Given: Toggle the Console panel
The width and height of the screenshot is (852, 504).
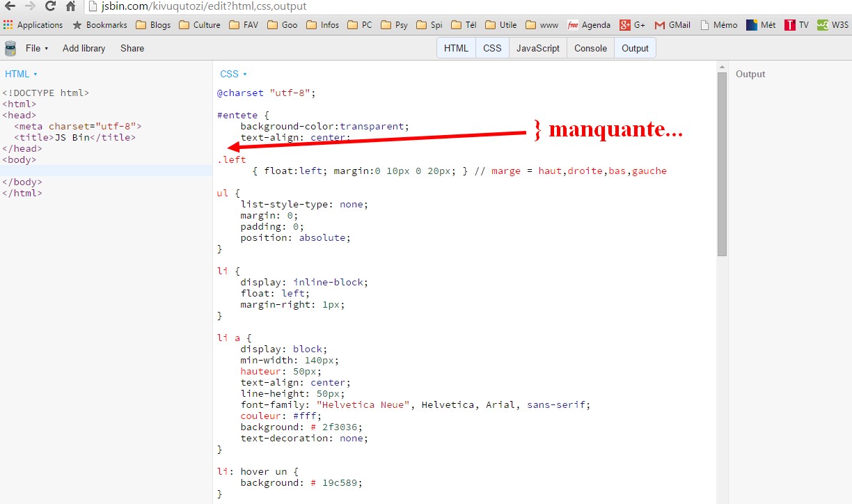Looking at the screenshot, I should (590, 48).
